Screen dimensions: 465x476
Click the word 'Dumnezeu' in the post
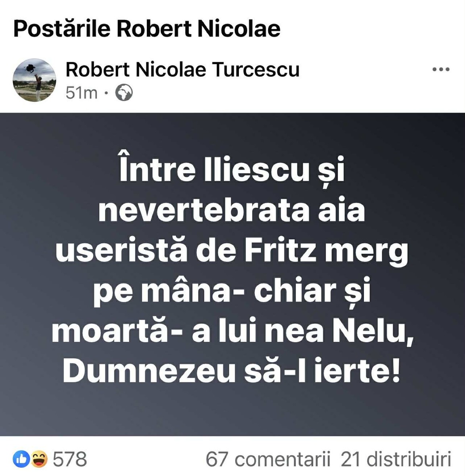[x=149, y=372]
